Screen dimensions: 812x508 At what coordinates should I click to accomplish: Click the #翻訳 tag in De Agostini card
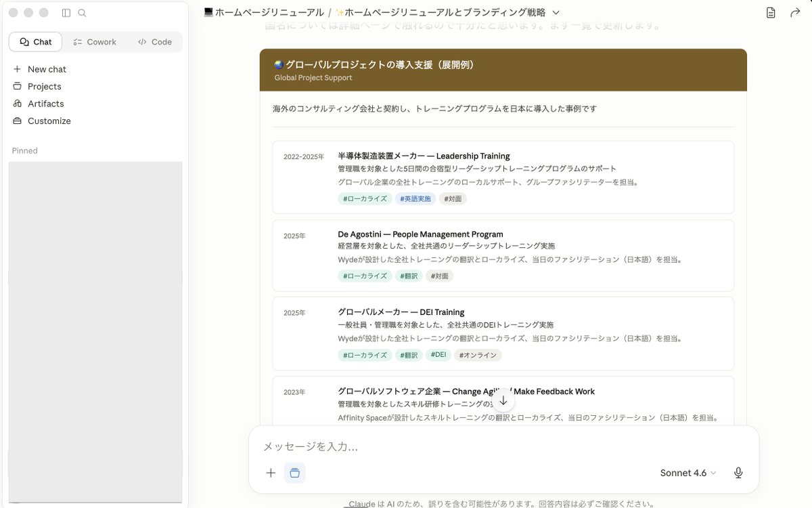[409, 276]
